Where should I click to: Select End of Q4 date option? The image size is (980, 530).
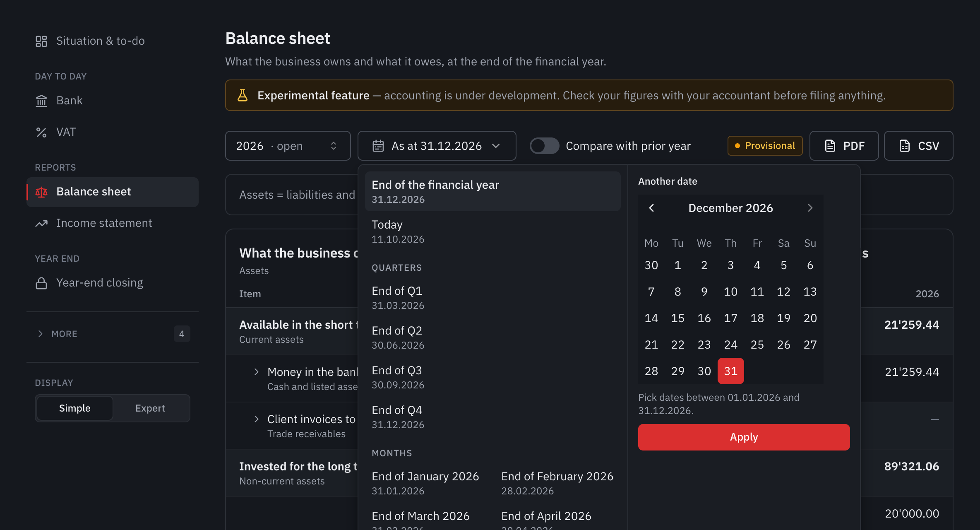coord(492,417)
